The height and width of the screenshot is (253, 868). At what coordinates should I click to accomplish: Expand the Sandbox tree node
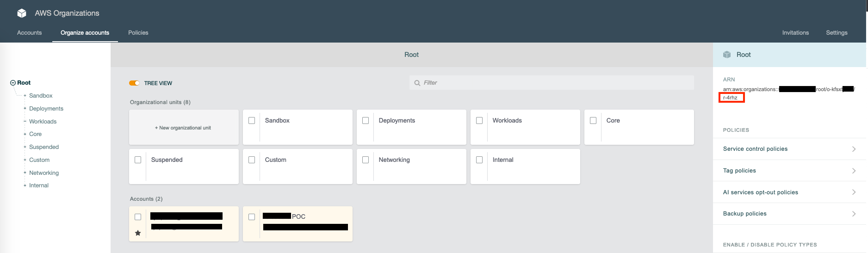coord(25,96)
